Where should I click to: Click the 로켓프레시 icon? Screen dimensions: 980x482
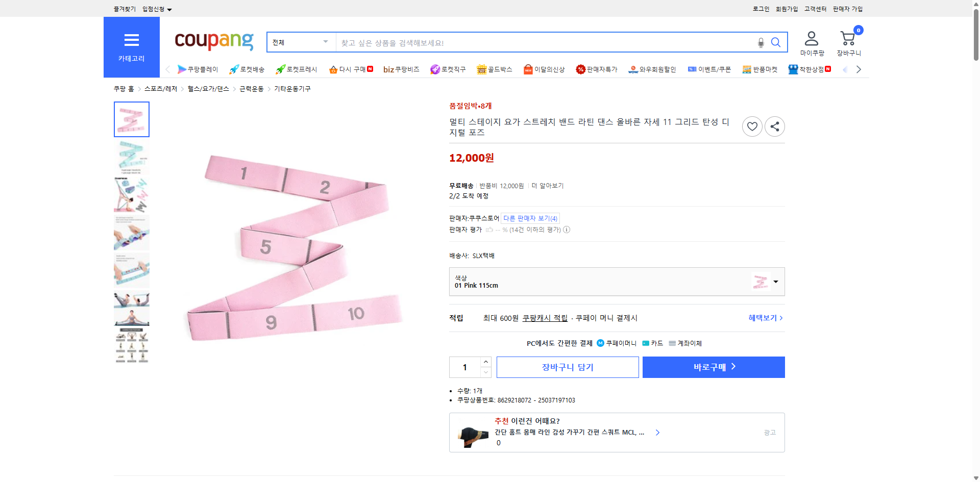[x=280, y=69]
